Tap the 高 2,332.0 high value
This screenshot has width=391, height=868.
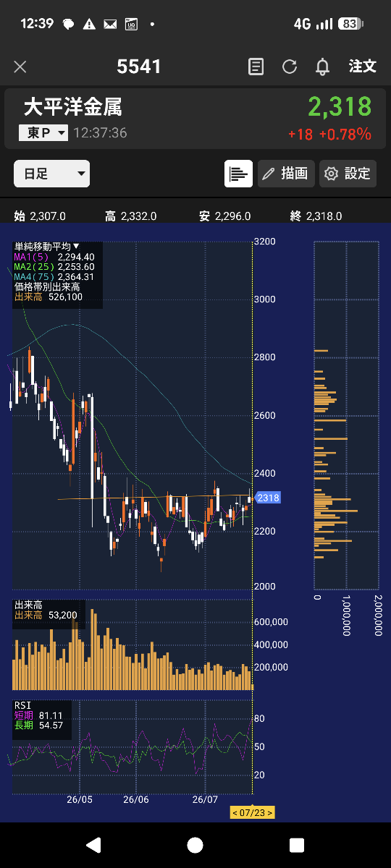point(130,216)
